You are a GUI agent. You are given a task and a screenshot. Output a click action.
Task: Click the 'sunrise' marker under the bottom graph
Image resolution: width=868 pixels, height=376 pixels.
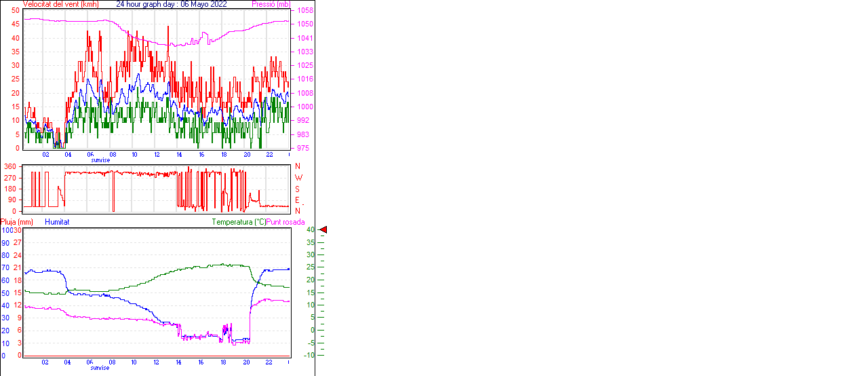(x=100, y=367)
